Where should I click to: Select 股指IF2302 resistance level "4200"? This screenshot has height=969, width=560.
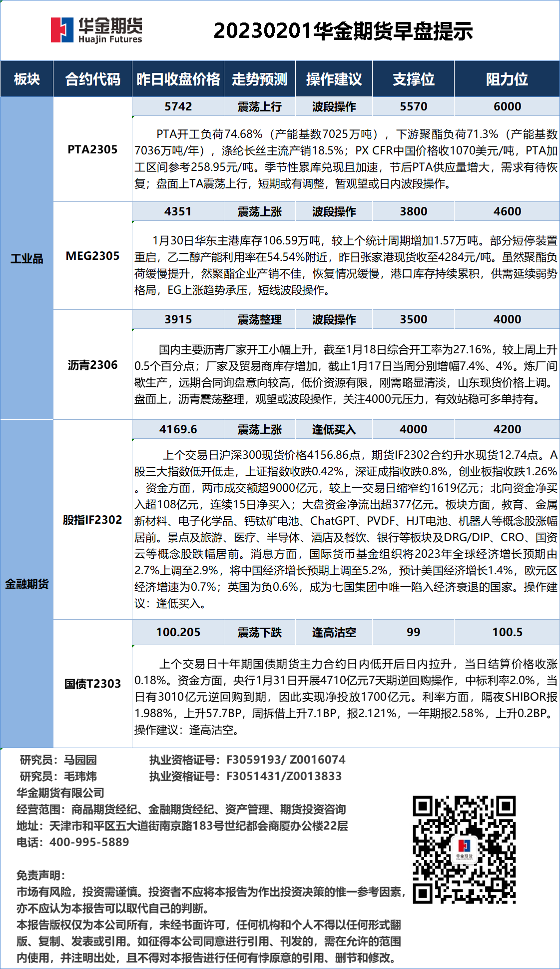click(507, 429)
